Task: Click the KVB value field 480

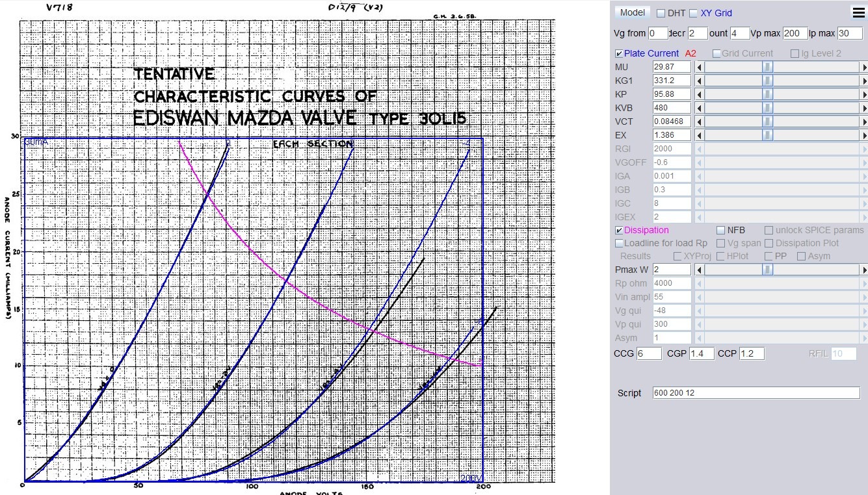Action: 672,108
